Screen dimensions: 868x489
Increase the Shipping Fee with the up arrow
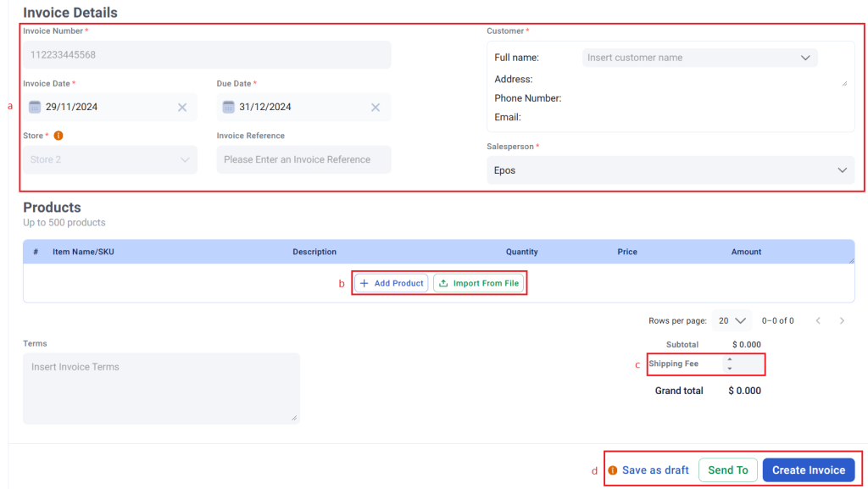point(730,359)
